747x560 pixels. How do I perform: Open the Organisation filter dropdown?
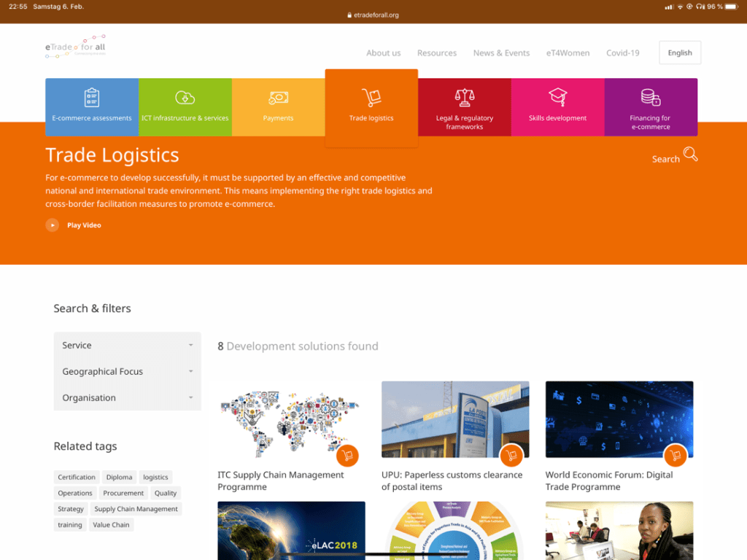[127, 398]
